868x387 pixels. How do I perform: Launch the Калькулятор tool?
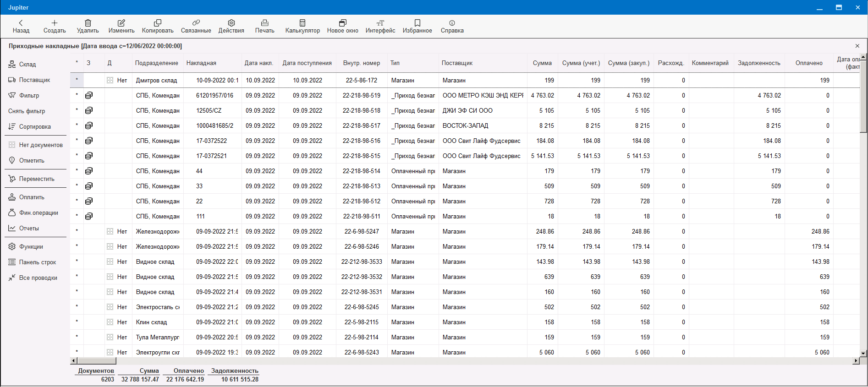tap(302, 26)
